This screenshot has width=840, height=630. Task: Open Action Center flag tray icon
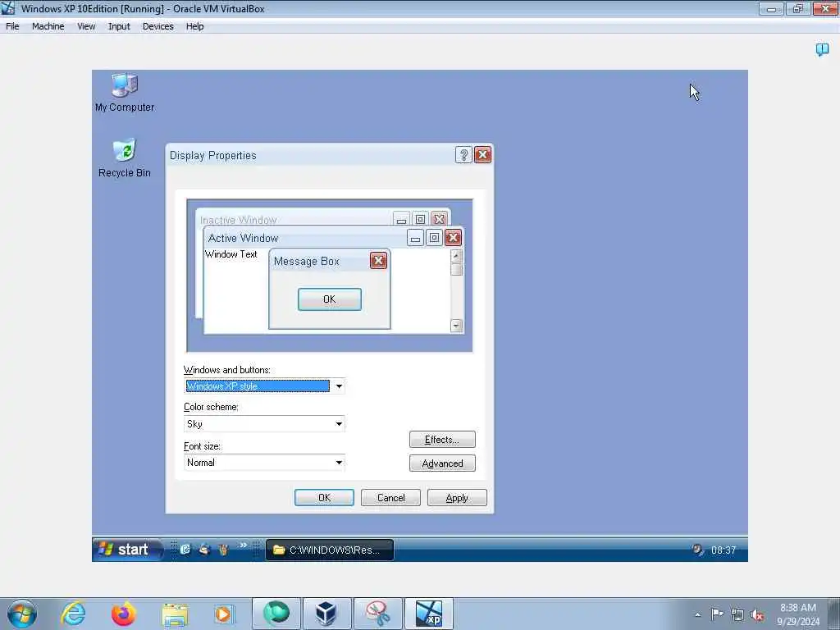[717, 614]
